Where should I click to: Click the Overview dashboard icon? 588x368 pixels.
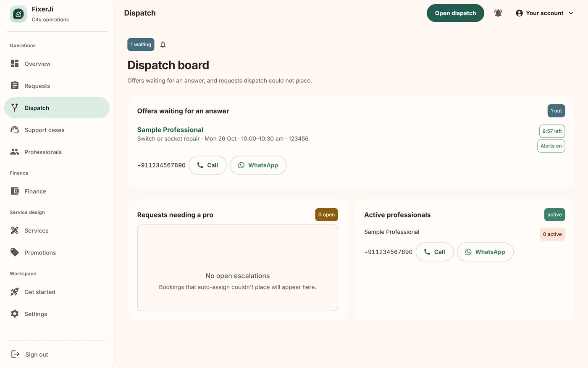(x=15, y=64)
